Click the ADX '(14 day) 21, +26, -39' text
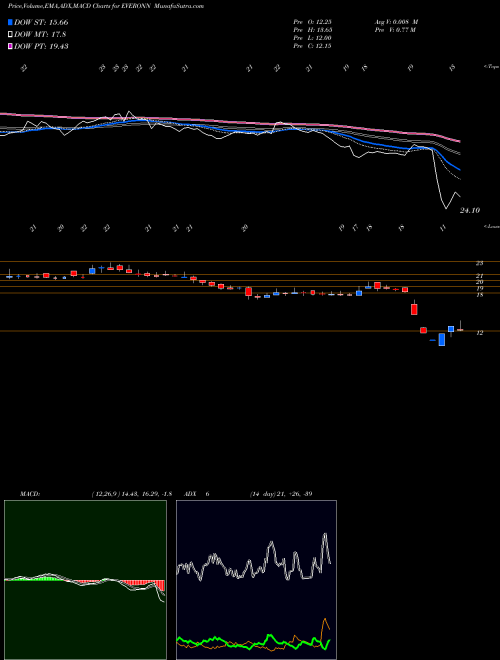The height and width of the screenshot is (660, 500). tap(280, 494)
